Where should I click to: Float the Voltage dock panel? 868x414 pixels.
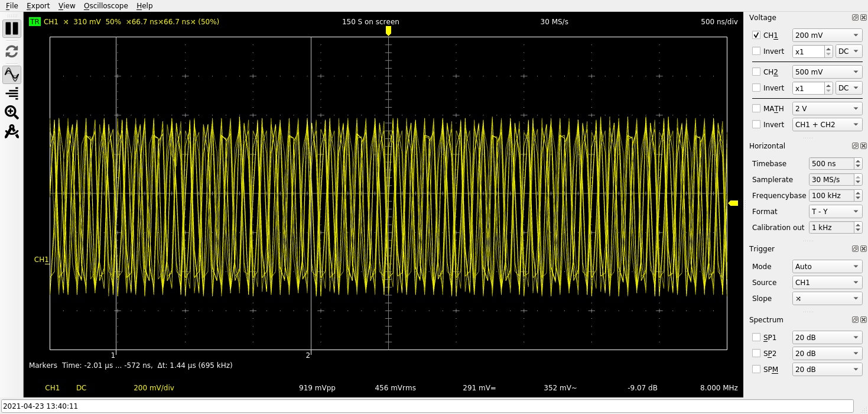[x=855, y=18]
